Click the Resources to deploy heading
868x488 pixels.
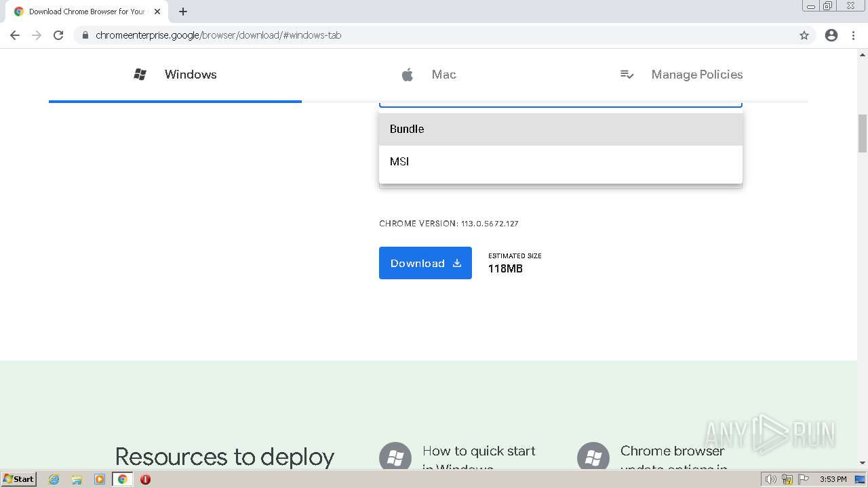(x=224, y=457)
